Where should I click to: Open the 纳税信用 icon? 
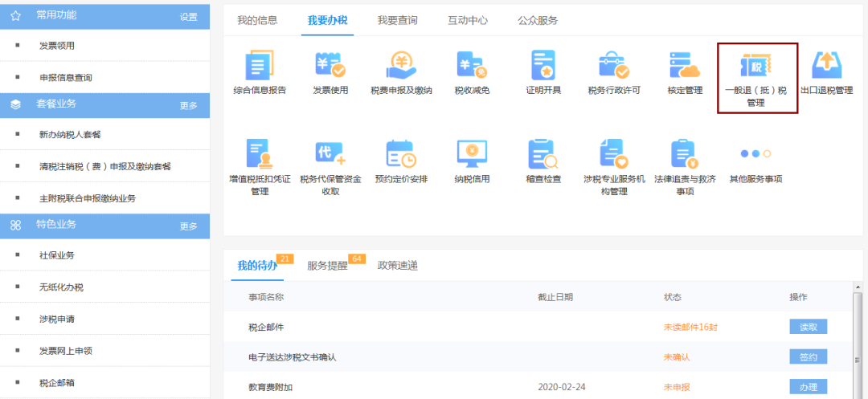[472, 153]
